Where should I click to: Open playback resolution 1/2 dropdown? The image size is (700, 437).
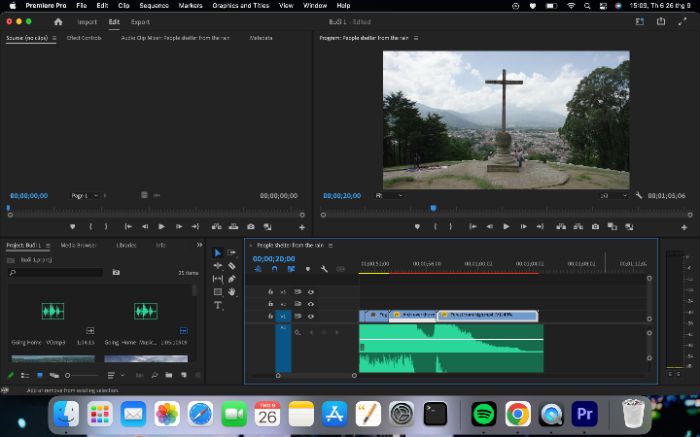click(x=614, y=196)
